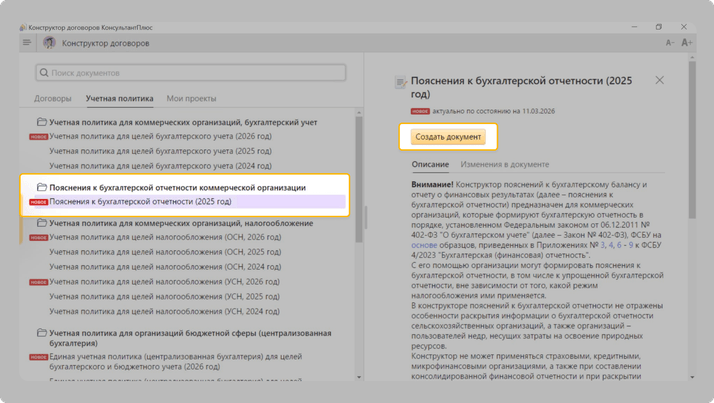Image resolution: width=714 pixels, height=403 pixels.
Task: Open Приложение № 4 link
Action: pos(611,245)
